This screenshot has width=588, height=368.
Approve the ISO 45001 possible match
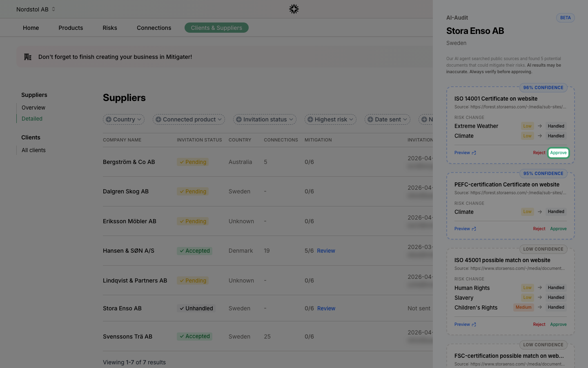pos(558,324)
